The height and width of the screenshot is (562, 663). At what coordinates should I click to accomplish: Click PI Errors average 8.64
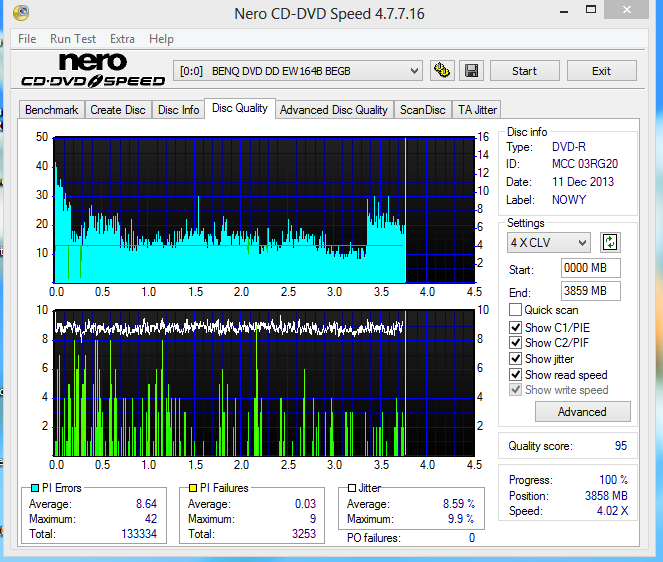(x=146, y=504)
